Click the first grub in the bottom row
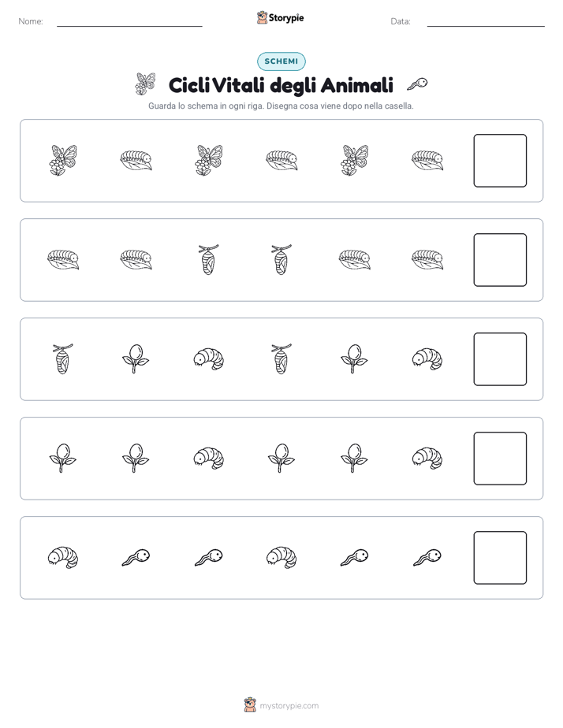Image resolution: width=563 pixels, height=728 pixels. (63, 557)
